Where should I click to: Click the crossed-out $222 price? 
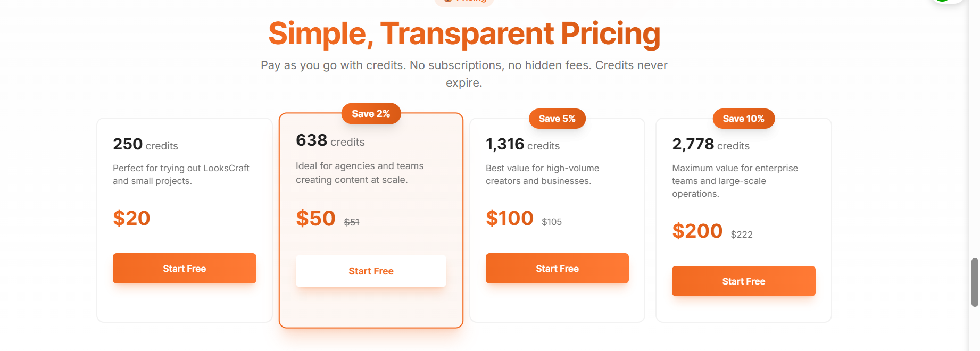pos(742,235)
